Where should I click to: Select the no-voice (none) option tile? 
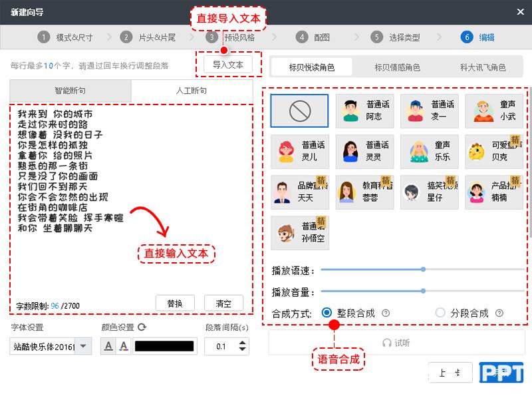pyautogui.click(x=299, y=110)
